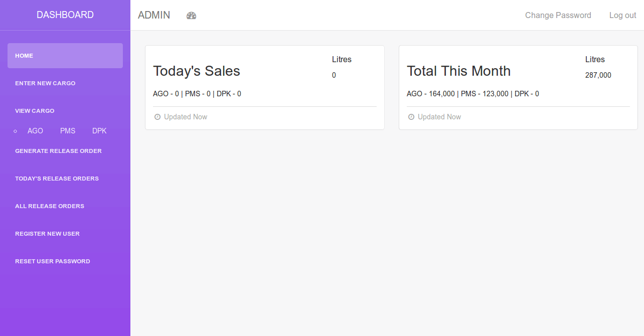Viewport: 644px width, 336px height.
Task: Show All Release Orders
Action: point(50,206)
